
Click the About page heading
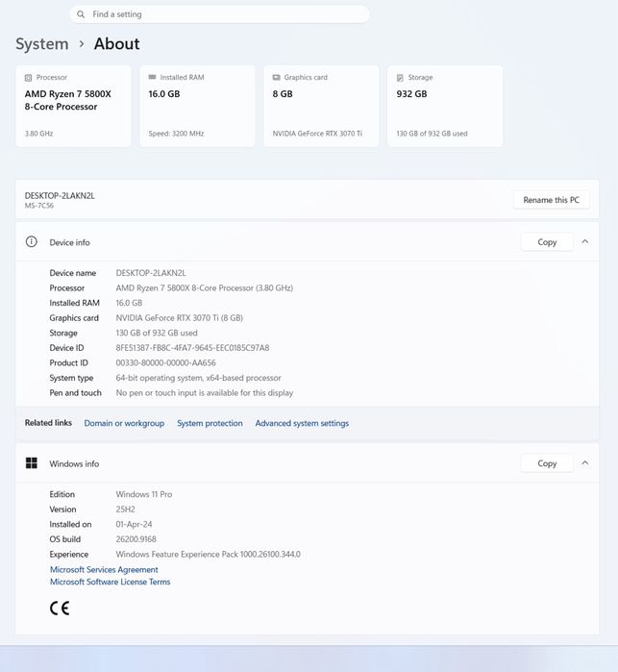117,43
